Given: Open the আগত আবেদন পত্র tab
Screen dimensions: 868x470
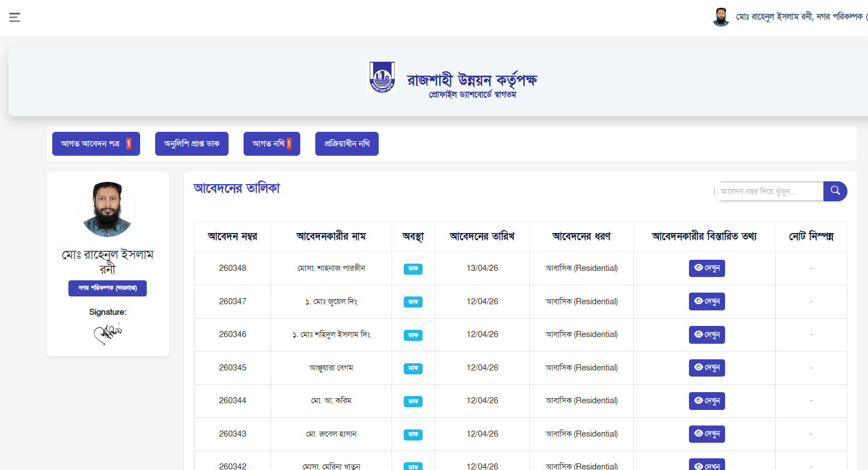Looking at the screenshot, I should pyautogui.click(x=96, y=144).
